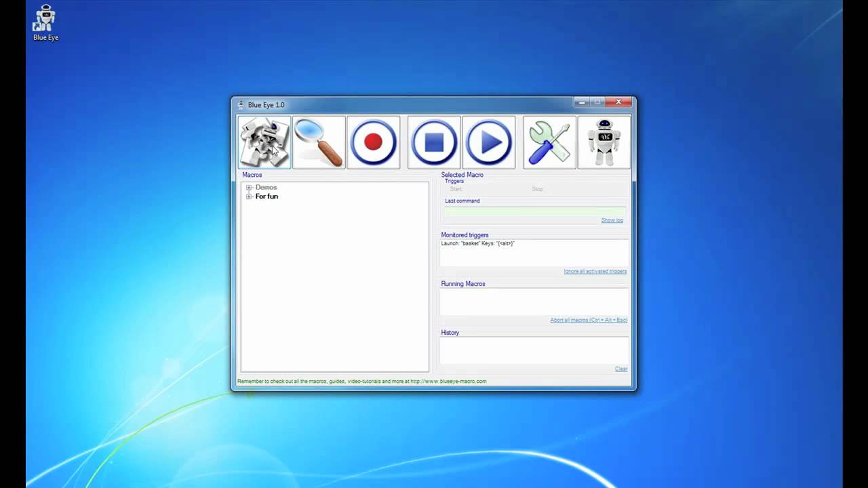Image resolution: width=868 pixels, height=488 pixels.
Task: Select the For fun folder label
Action: click(267, 197)
